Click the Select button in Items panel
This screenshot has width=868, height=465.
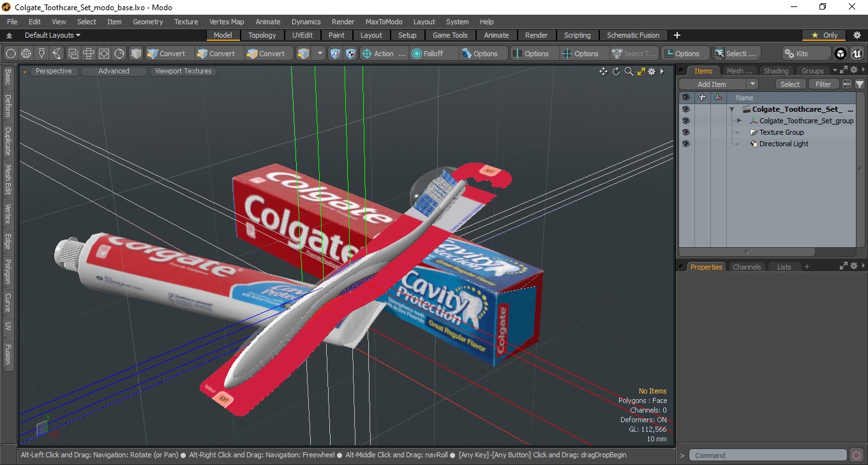(790, 84)
